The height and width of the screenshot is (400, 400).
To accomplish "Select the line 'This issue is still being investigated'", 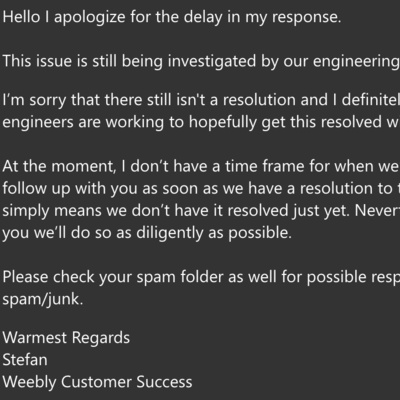I will 201,62.
